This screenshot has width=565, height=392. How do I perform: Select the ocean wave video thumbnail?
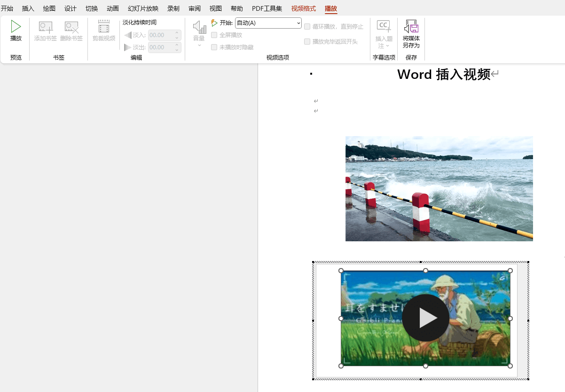(x=439, y=189)
